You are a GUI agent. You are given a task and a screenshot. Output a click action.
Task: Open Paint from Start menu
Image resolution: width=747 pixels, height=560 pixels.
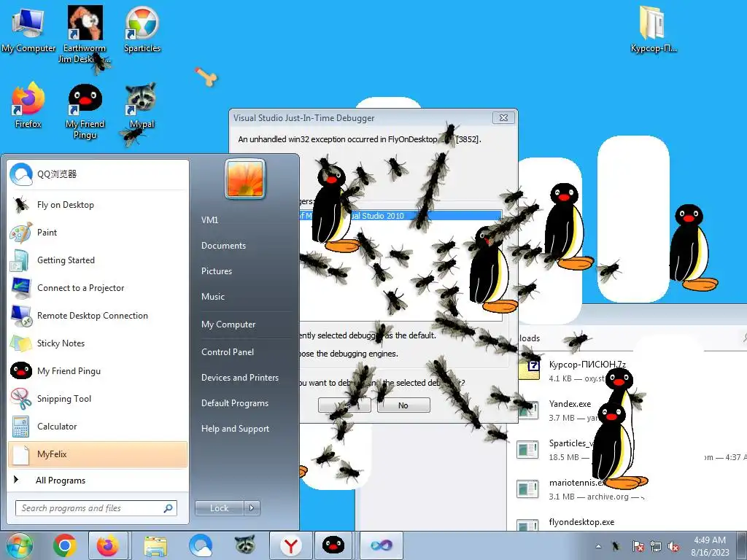98,233
